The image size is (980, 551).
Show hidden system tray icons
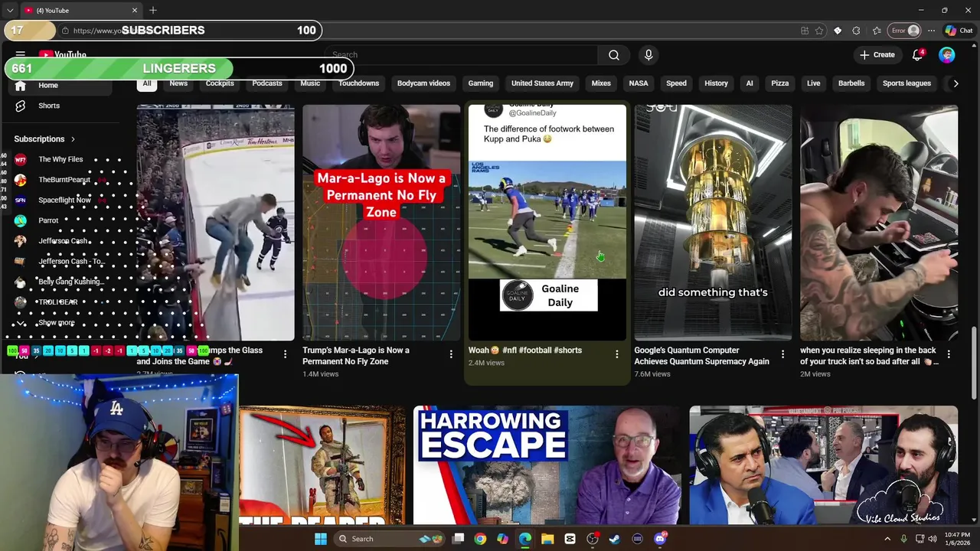point(887,539)
